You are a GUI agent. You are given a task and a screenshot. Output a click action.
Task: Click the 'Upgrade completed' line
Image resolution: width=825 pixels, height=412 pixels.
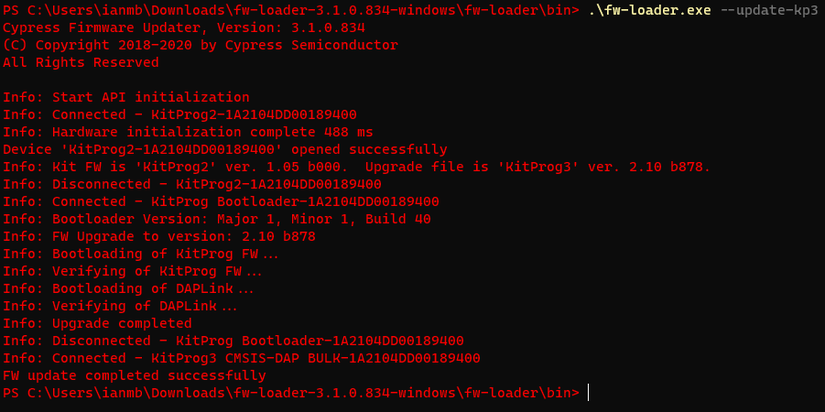point(97,323)
